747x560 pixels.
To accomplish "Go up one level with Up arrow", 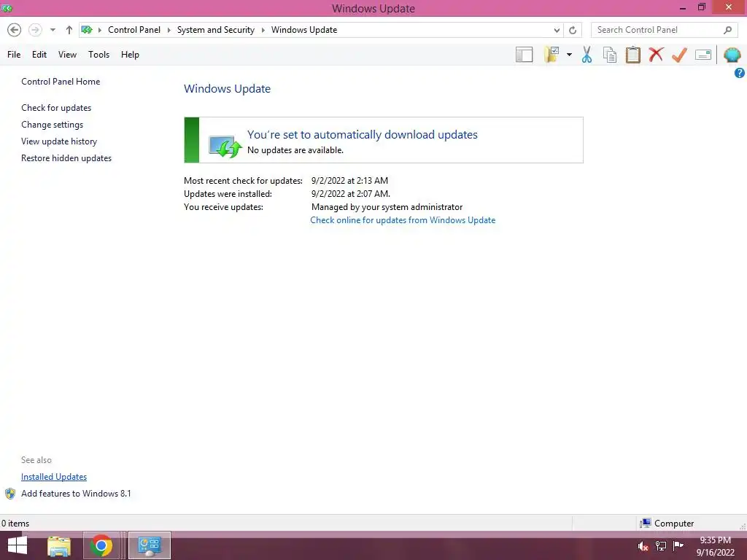I will pos(69,30).
